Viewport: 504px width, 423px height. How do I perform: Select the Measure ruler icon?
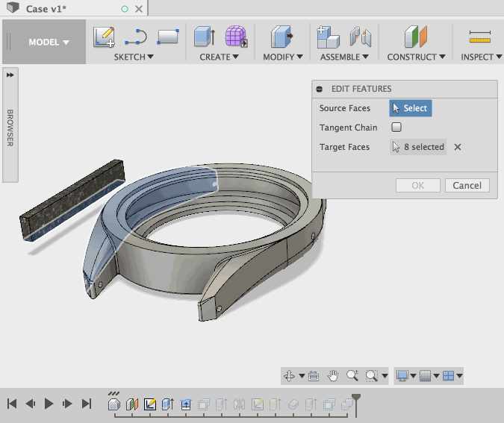point(479,37)
